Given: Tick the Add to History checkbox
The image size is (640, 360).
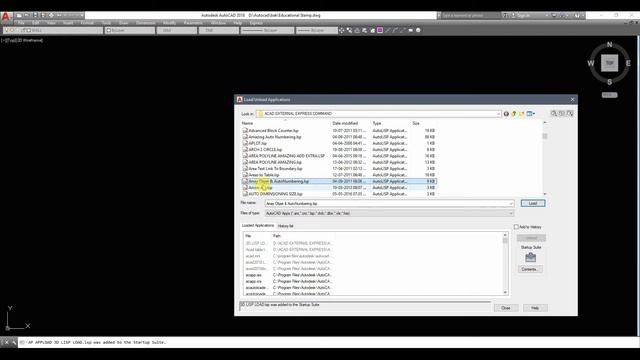Looking at the screenshot, I should click(x=516, y=227).
